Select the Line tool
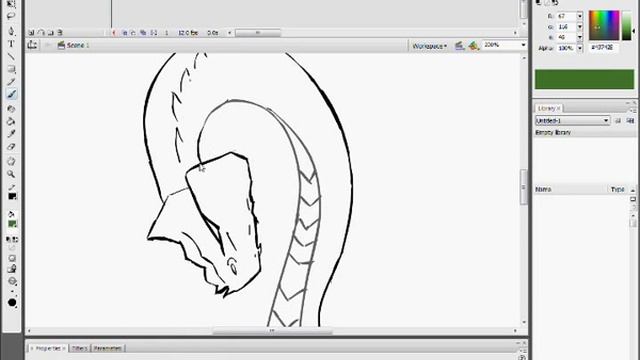Screen dimensions: 640x360 click(11, 56)
